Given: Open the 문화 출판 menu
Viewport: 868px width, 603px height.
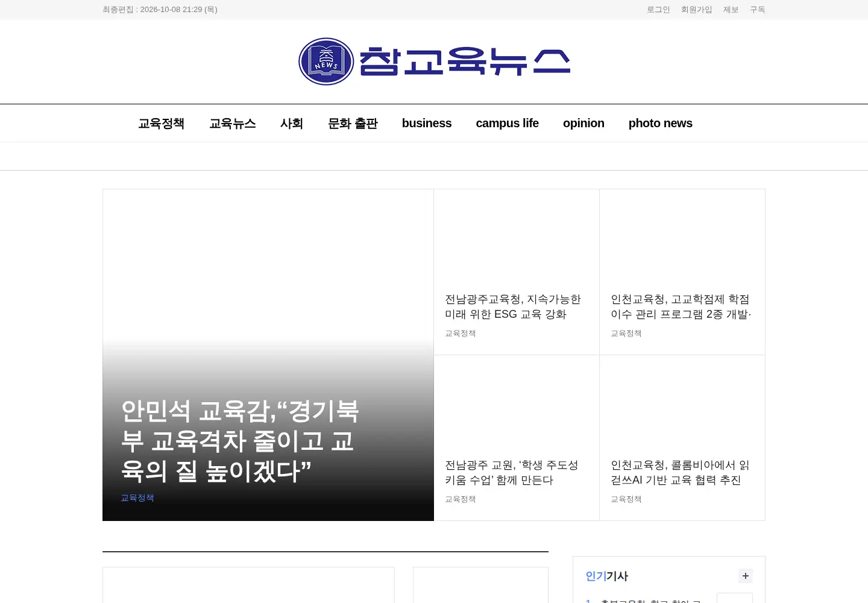Looking at the screenshot, I should point(353,123).
